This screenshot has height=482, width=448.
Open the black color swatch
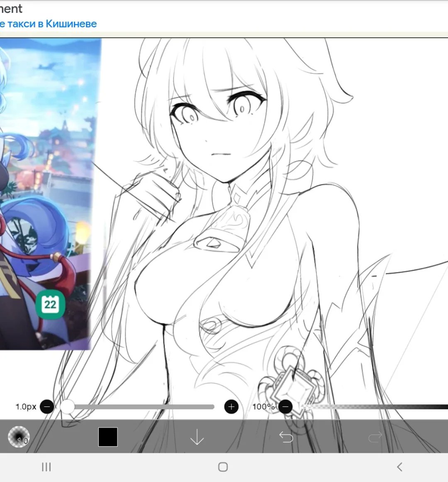[108, 437]
